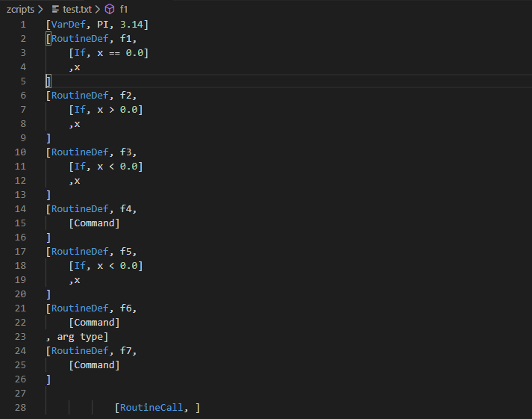Click PI identifier on line 1

coord(103,25)
